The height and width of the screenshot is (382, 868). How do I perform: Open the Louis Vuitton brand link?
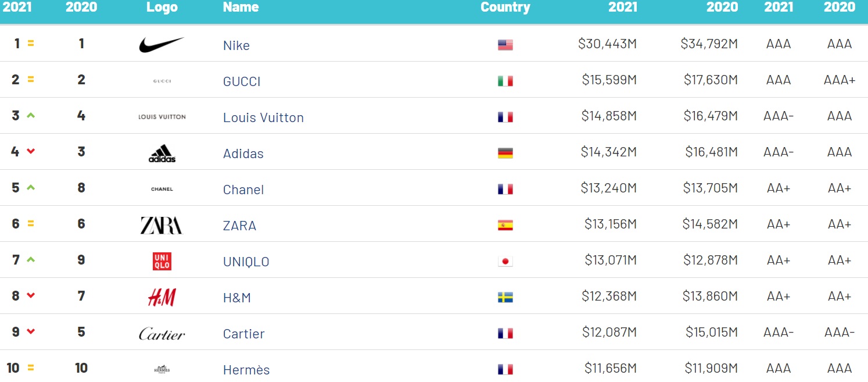(263, 117)
